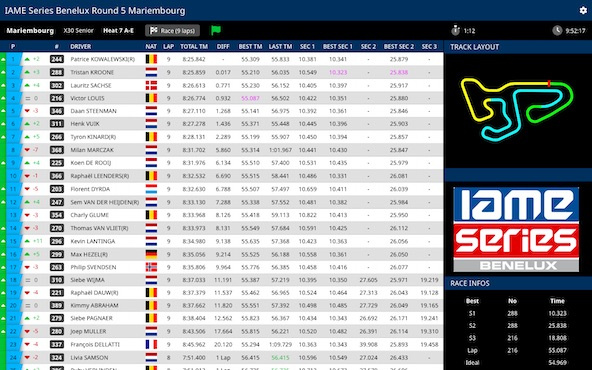Click Luxembourg flag for Florent DYRDA
The image size is (592, 370).
(151, 189)
